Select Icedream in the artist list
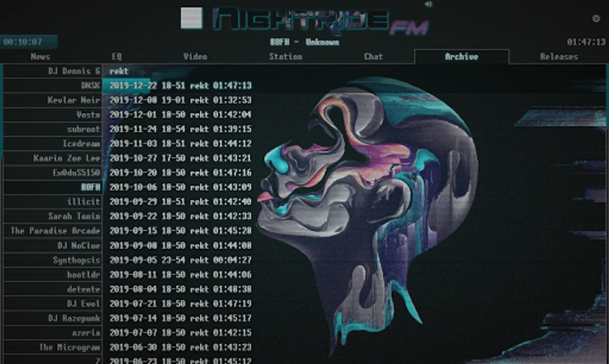Viewport: 609px width, 364px height. (x=53, y=144)
